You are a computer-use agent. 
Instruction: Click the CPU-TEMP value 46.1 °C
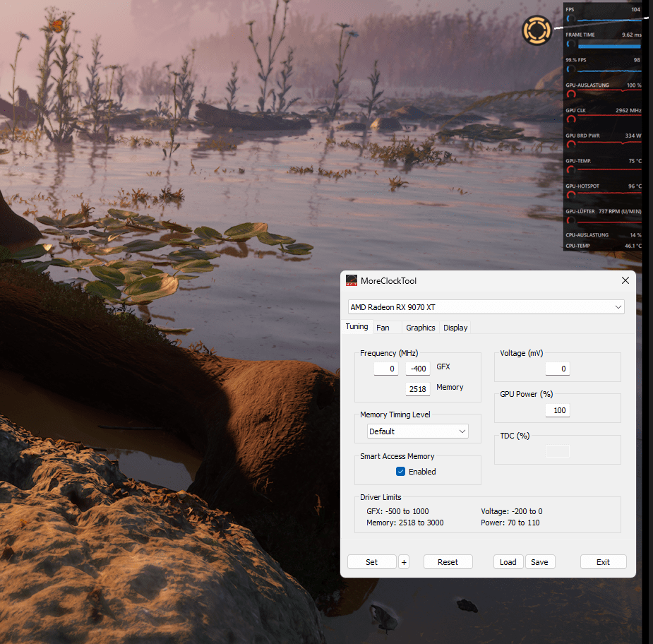click(633, 246)
